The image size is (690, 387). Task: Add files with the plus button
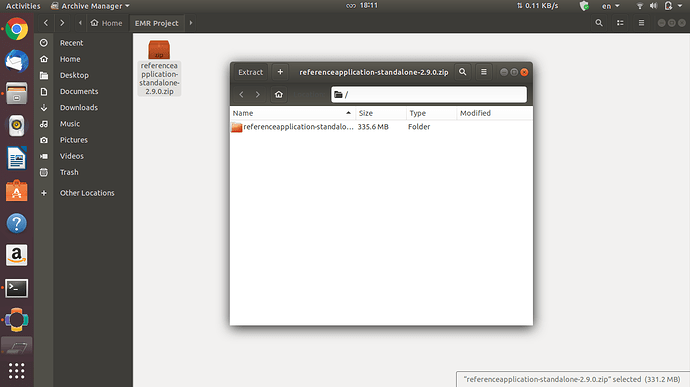click(x=280, y=72)
